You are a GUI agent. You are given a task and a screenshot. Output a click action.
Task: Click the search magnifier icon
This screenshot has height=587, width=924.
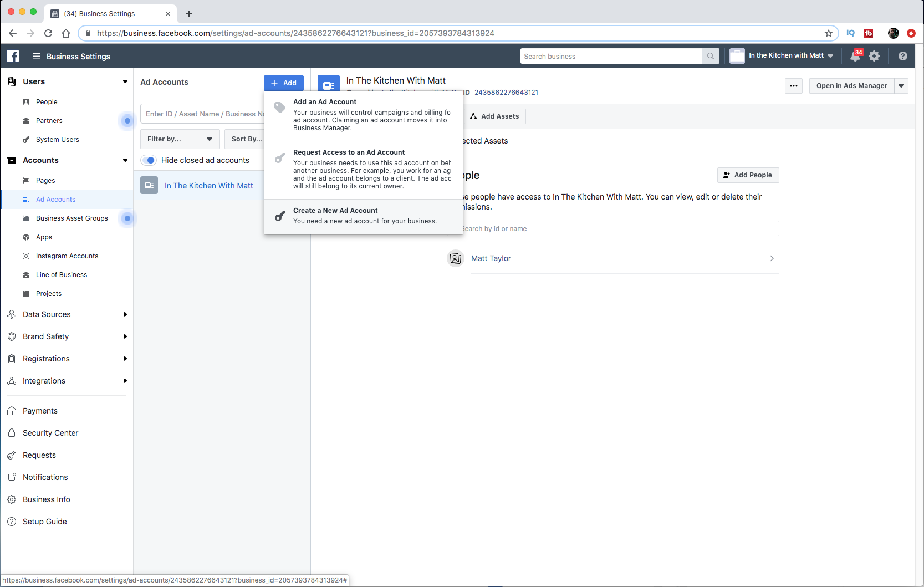(711, 56)
